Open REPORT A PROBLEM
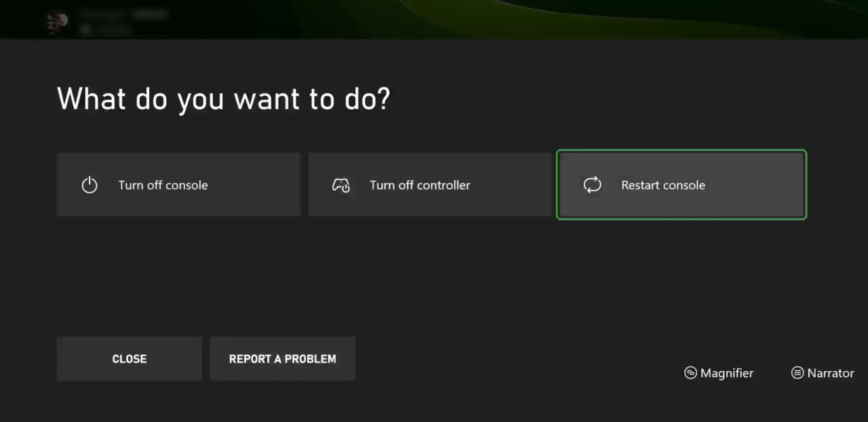868x422 pixels. pos(282,358)
